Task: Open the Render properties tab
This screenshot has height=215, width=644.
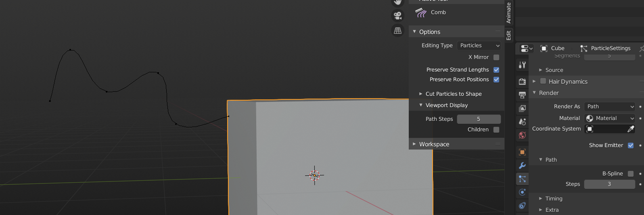Action: tap(522, 81)
